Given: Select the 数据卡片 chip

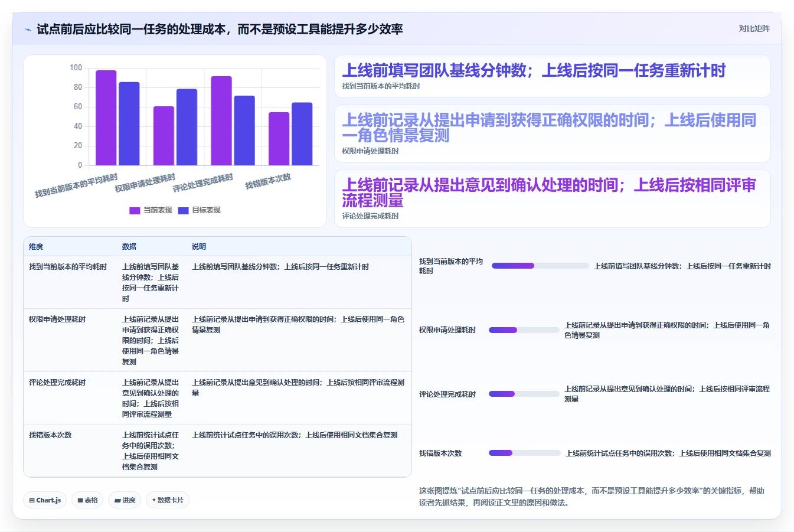Looking at the screenshot, I should (168, 500).
